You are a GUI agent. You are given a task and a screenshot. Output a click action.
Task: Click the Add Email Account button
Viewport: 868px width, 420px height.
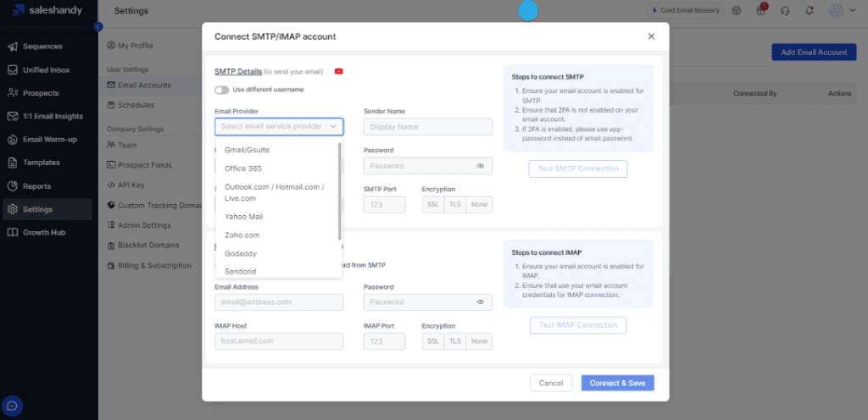point(814,52)
